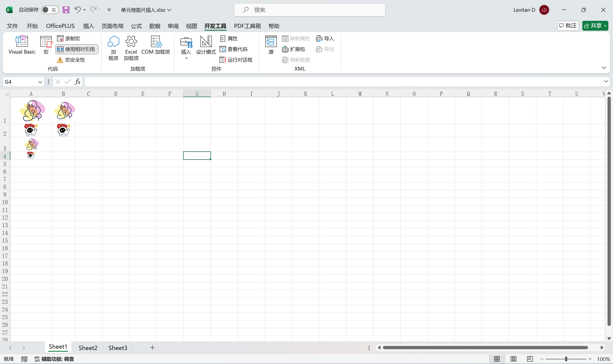613x364 pixels.
Task: Start recording with 录制宏
Action: [x=69, y=39]
